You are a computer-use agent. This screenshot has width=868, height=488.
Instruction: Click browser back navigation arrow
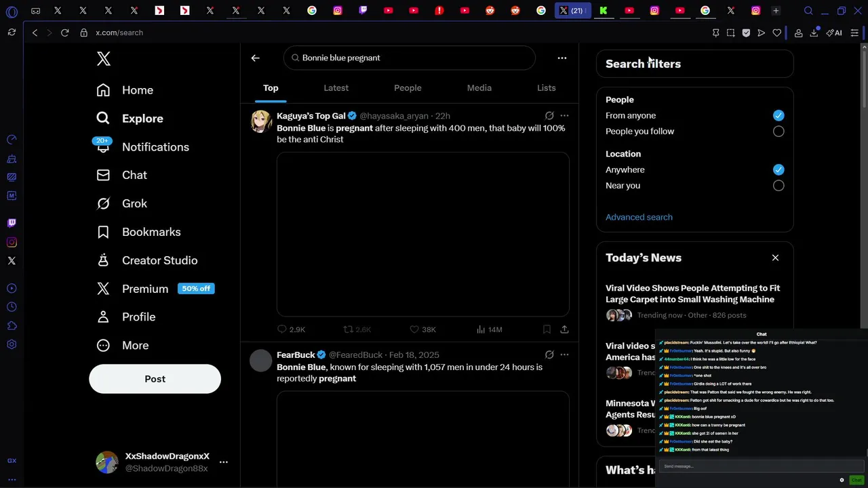click(35, 33)
